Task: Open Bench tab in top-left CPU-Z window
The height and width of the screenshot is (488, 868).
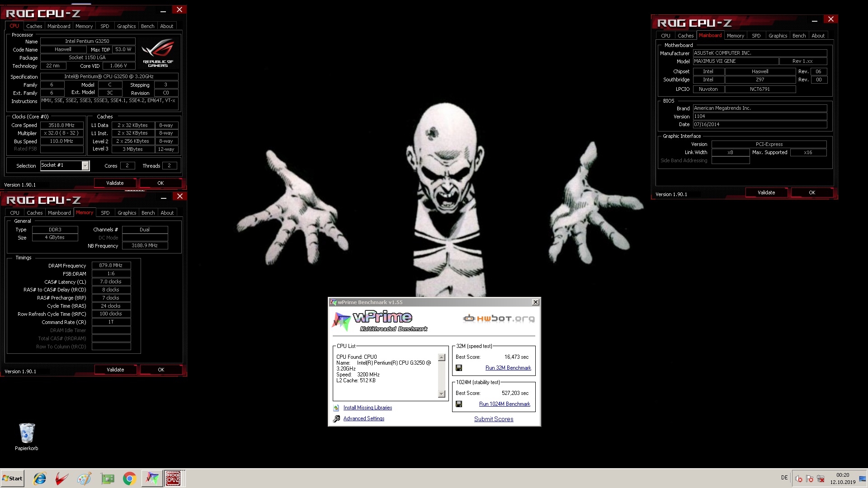Action: [147, 26]
